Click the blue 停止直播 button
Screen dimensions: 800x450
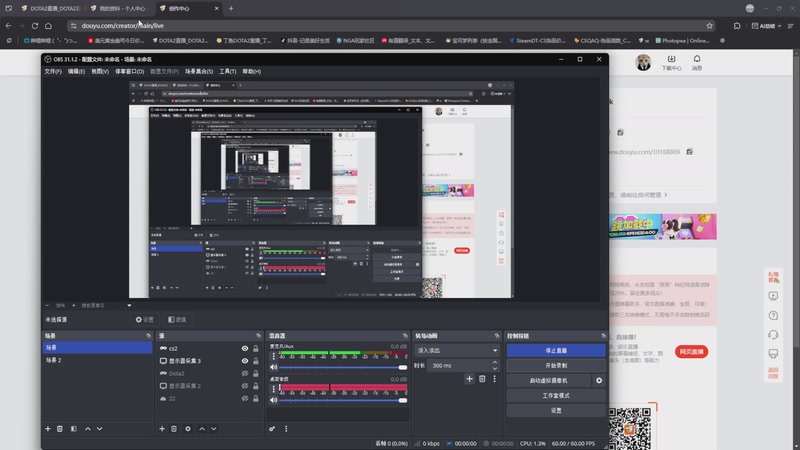coord(556,351)
